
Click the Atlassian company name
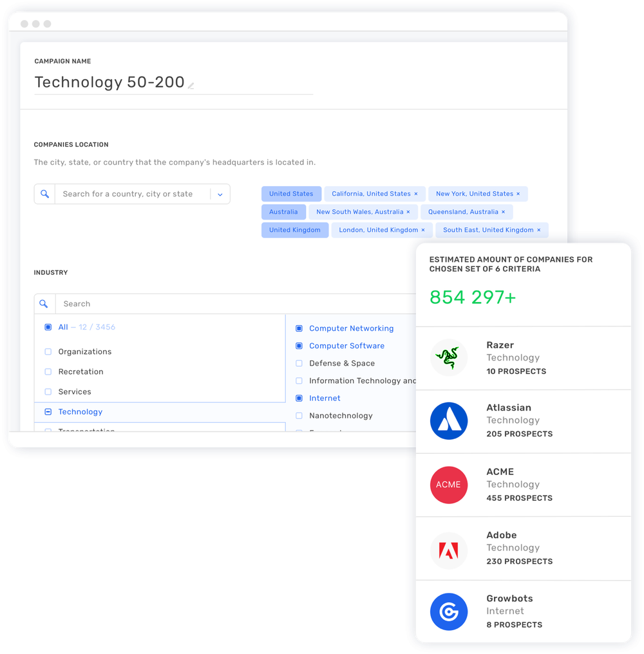click(x=509, y=408)
